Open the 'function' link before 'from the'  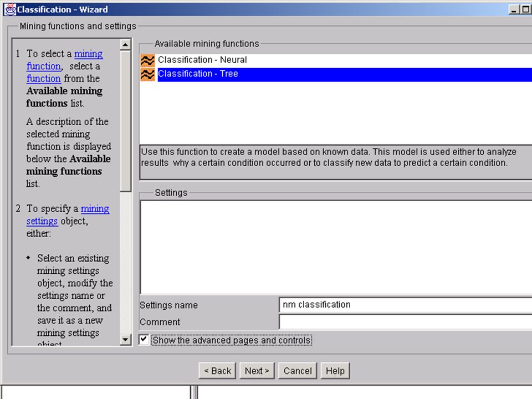[x=43, y=79]
